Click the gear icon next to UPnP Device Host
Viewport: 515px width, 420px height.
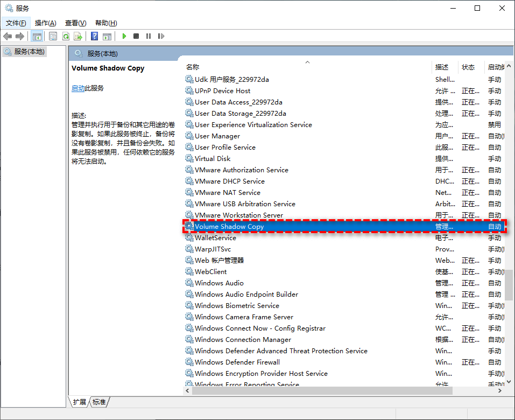(189, 90)
